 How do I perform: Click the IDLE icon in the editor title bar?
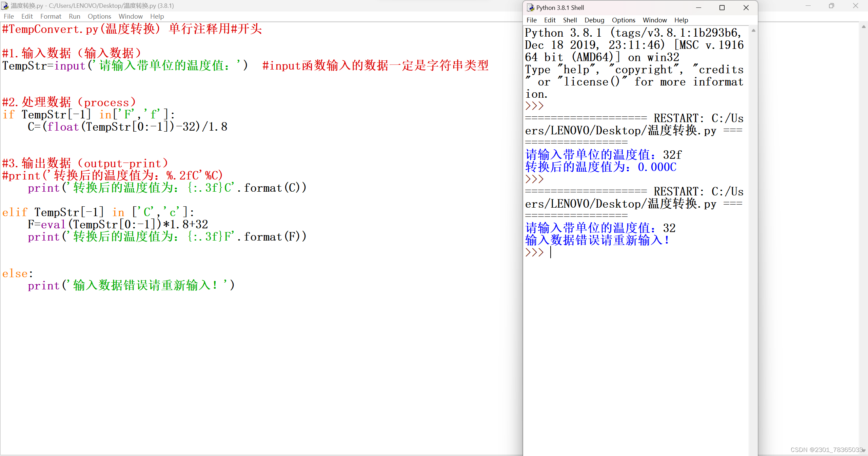point(5,5)
